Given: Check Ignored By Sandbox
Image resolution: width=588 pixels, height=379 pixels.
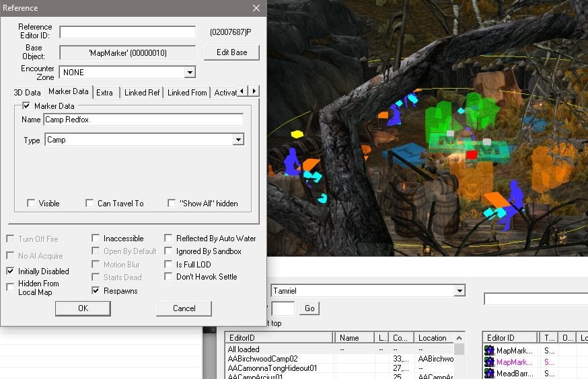Looking at the screenshot, I should tap(168, 251).
